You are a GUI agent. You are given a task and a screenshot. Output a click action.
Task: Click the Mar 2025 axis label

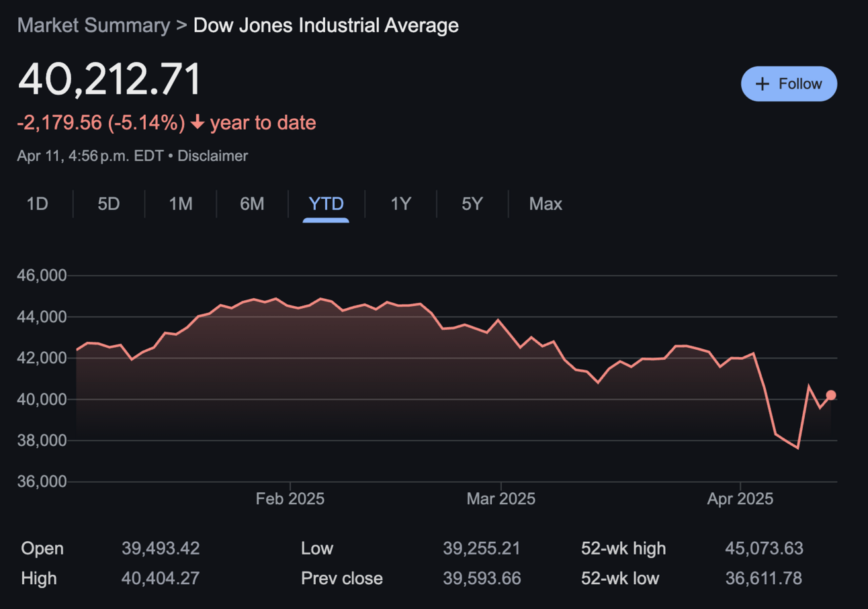click(x=501, y=499)
